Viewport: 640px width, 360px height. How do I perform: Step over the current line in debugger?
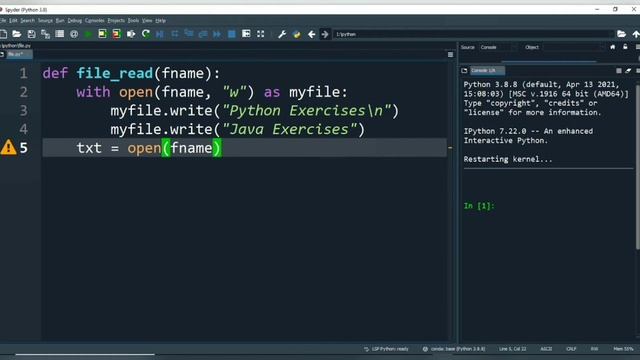point(175,34)
